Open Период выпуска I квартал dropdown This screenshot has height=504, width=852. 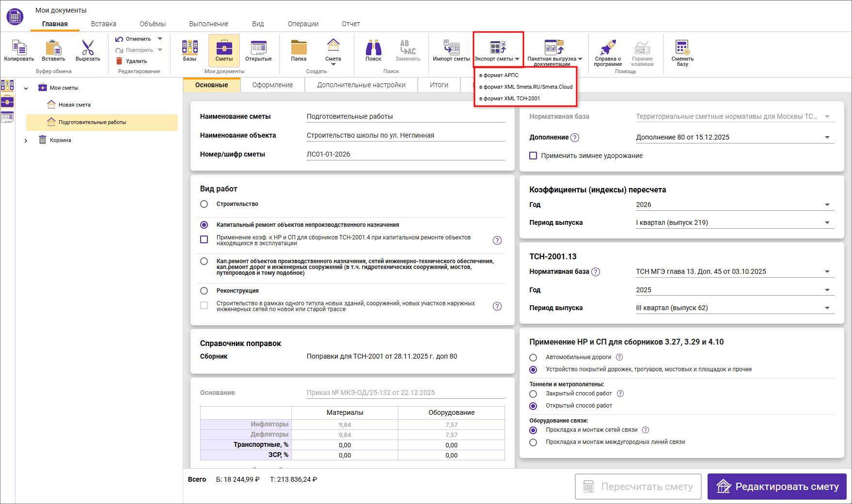[827, 223]
